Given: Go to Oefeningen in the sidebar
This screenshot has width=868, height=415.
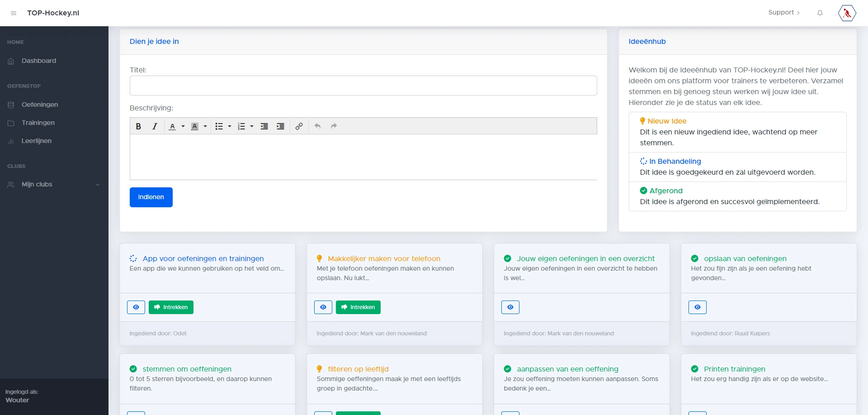Looking at the screenshot, I should [x=40, y=105].
